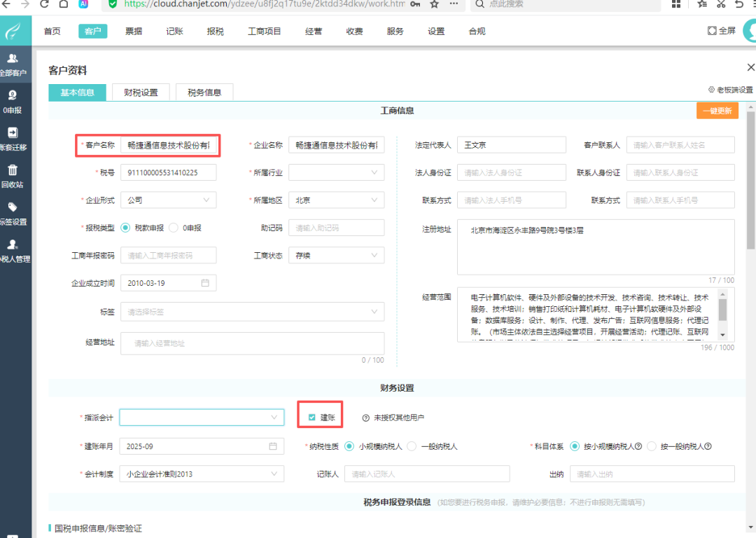Open the 账套迁移 sidebar icon
The width and height of the screenshot is (756, 538).
coord(13,132)
